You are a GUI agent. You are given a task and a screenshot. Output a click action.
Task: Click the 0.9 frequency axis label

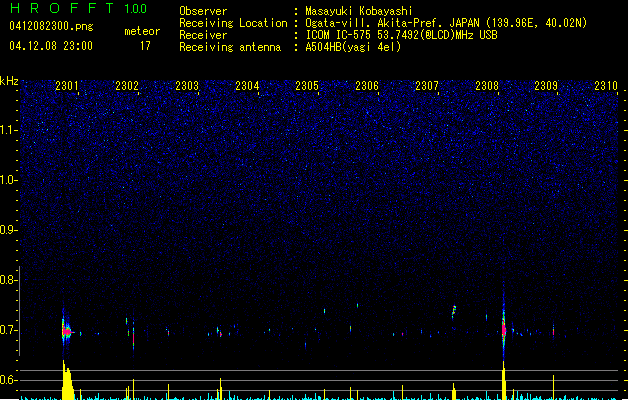[8, 230]
